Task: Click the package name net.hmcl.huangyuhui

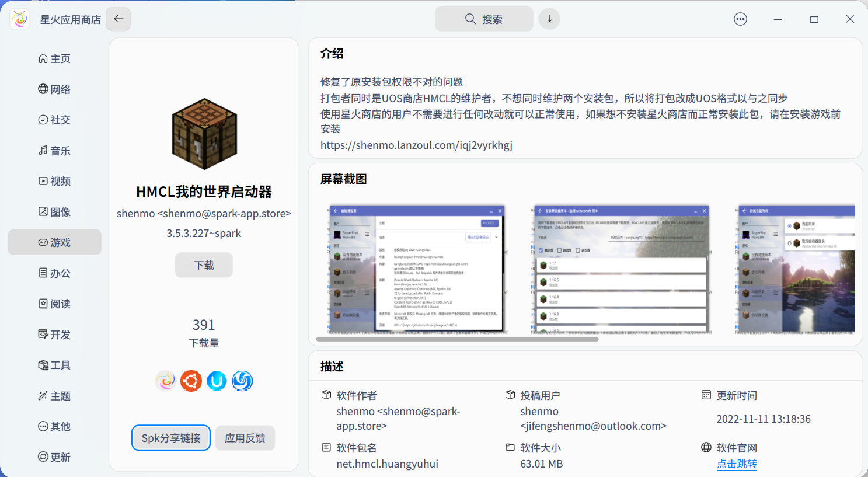Action: [387, 464]
